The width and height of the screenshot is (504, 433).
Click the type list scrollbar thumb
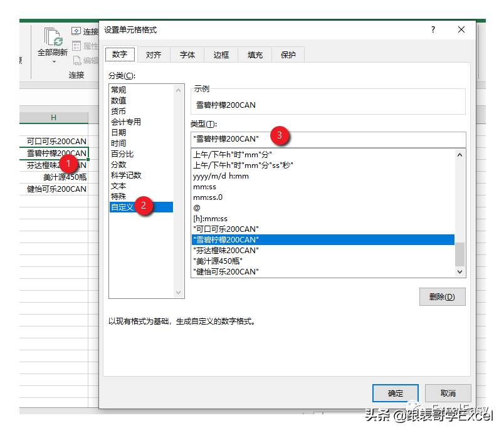(460, 254)
